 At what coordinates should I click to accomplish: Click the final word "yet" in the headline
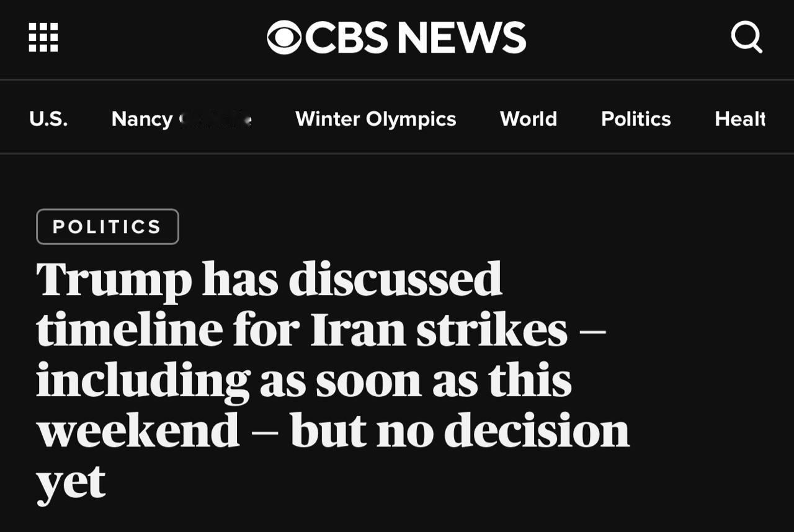71,482
